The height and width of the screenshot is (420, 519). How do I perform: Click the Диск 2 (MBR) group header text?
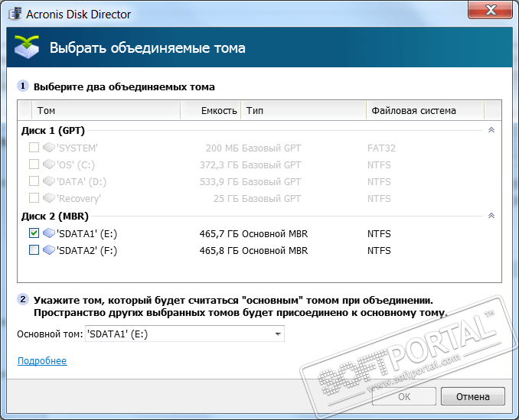[x=55, y=217]
